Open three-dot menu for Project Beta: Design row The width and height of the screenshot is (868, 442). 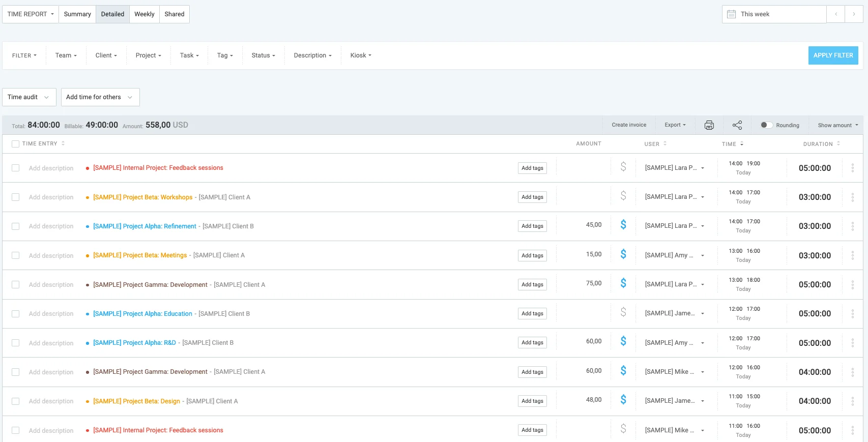click(853, 401)
